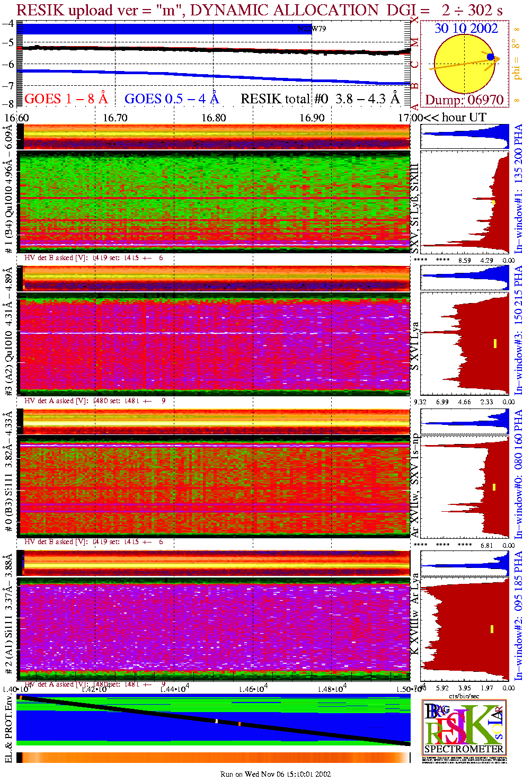Click the Run on Wed Nov 06 timestamp

[x=276, y=774]
